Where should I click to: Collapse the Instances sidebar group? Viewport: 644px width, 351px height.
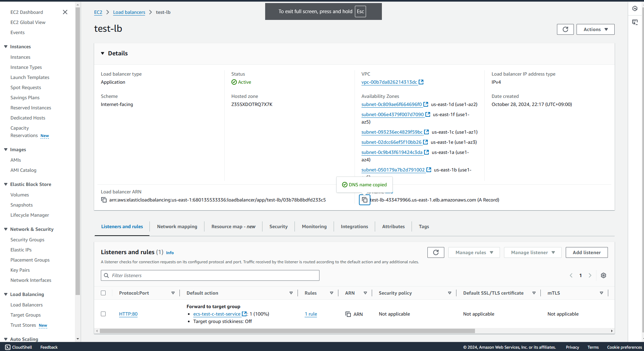(6, 47)
